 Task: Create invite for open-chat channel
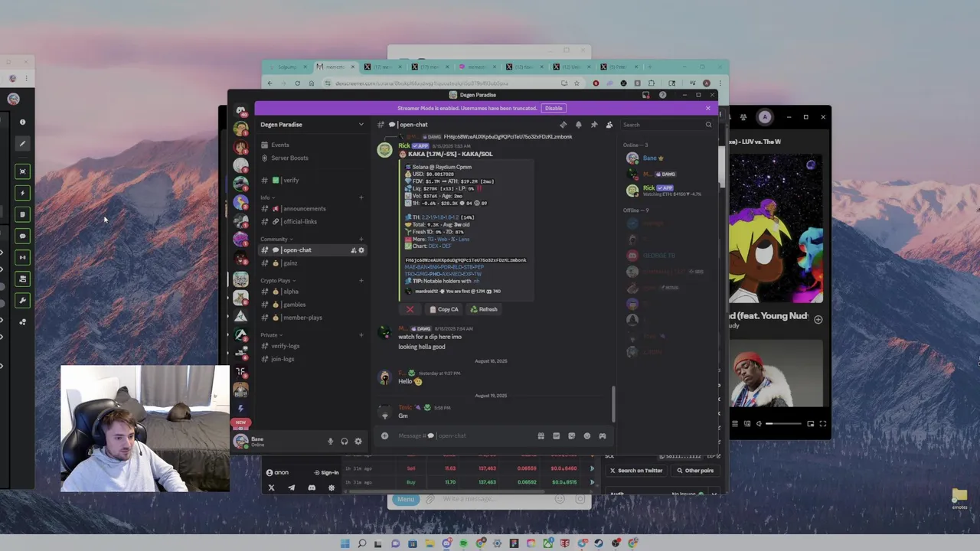click(353, 250)
